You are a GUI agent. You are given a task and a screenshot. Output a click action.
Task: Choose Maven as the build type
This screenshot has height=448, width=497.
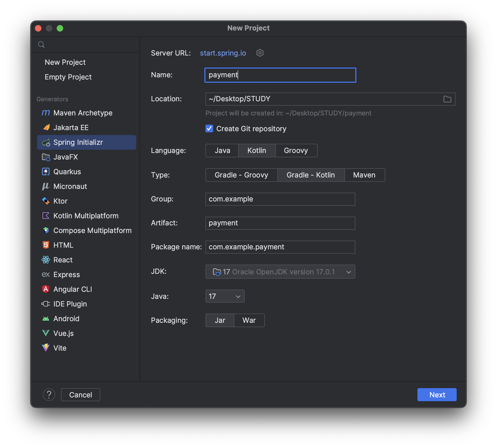pos(364,175)
